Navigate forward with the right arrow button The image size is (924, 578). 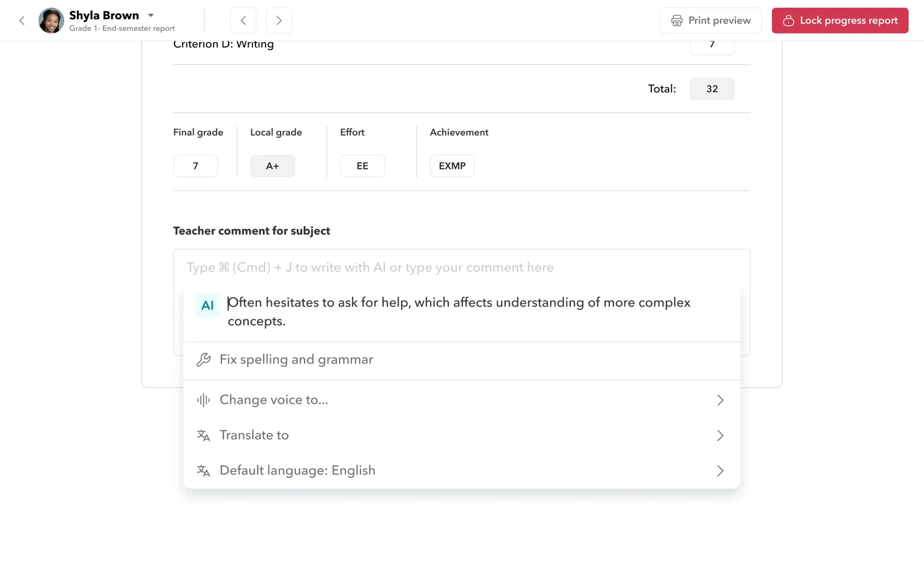click(279, 20)
